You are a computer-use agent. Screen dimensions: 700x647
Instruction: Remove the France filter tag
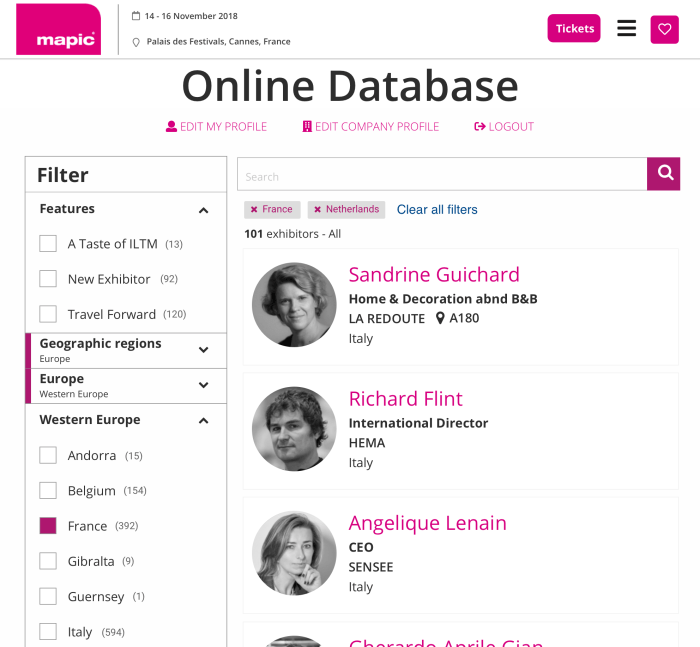click(x=254, y=210)
